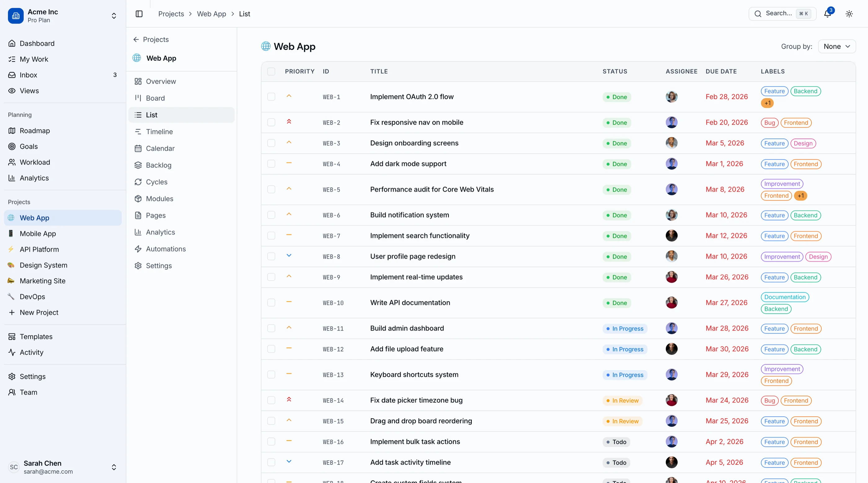Tick the checkbox for WEB-10

(x=271, y=302)
